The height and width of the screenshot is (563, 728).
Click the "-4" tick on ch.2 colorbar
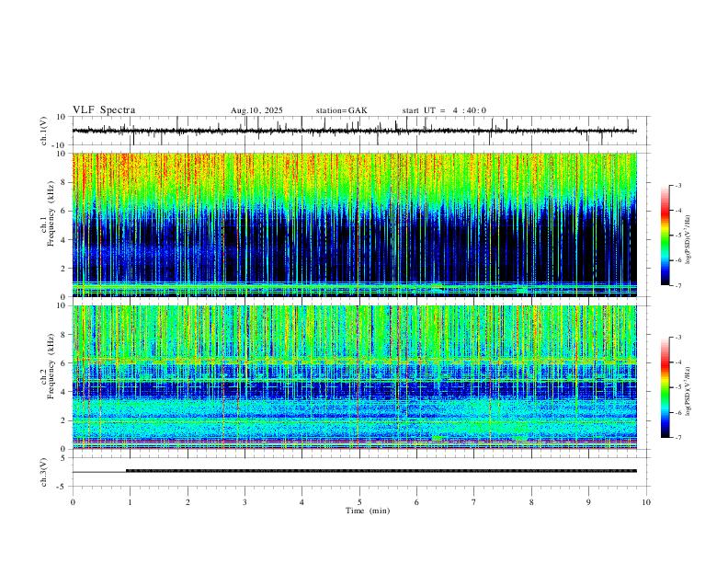677,362
